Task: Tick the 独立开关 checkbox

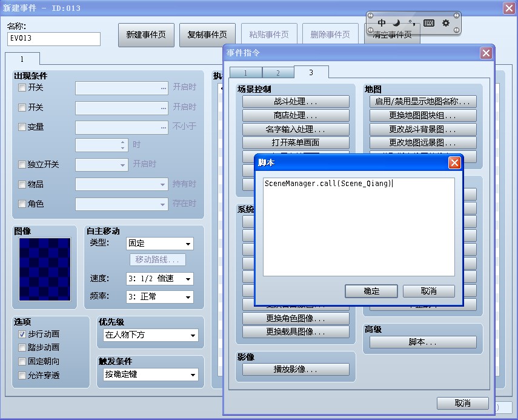Action: (x=22, y=165)
